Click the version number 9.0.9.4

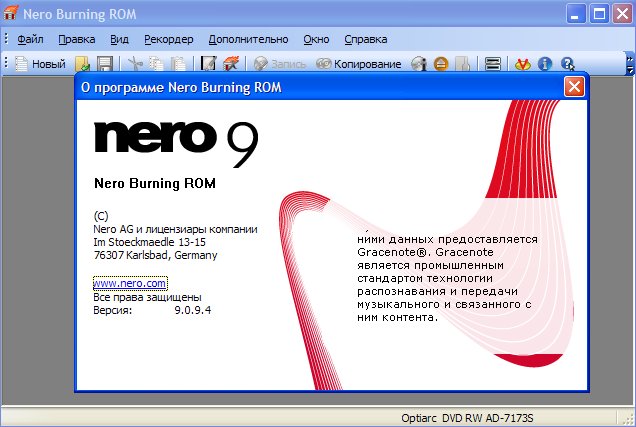tap(193, 310)
